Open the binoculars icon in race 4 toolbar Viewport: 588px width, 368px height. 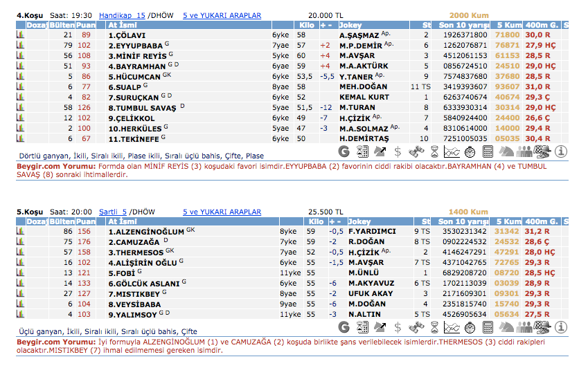[x=416, y=151]
